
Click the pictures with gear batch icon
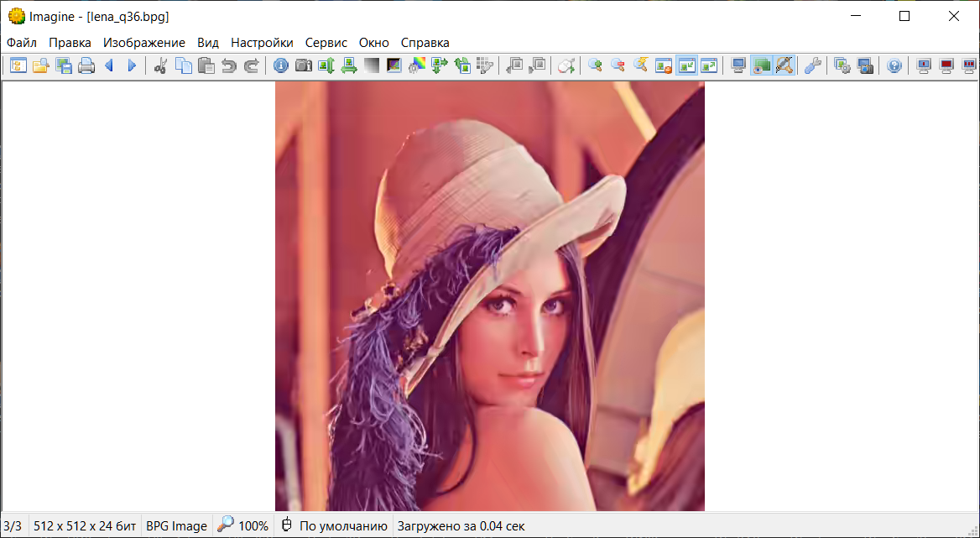pyautogui.click(x=842, y=65)
